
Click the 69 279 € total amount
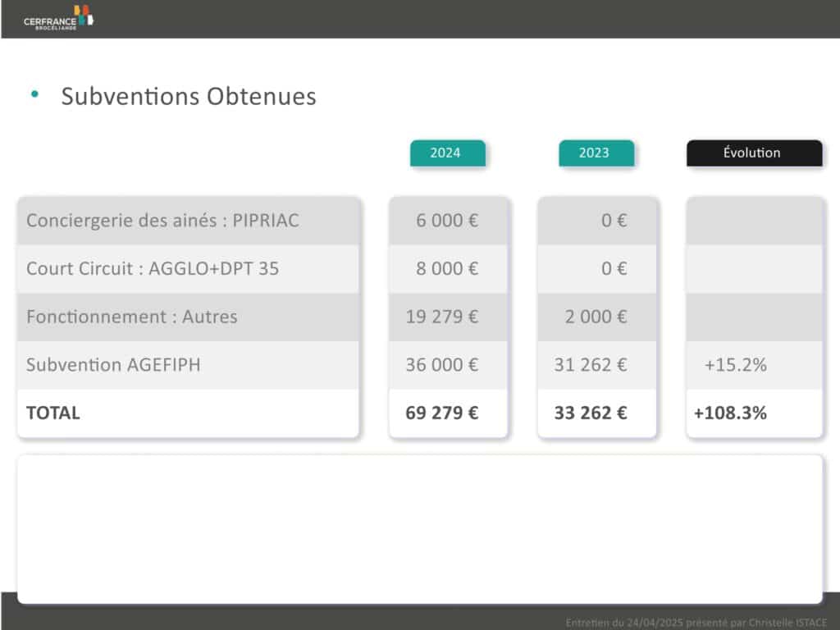(442, 413)
